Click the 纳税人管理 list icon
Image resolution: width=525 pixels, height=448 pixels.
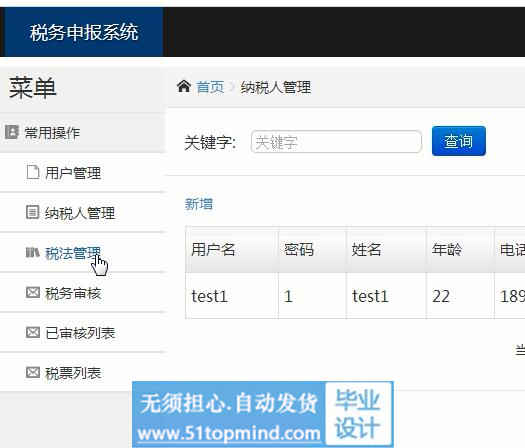[32, 212]
